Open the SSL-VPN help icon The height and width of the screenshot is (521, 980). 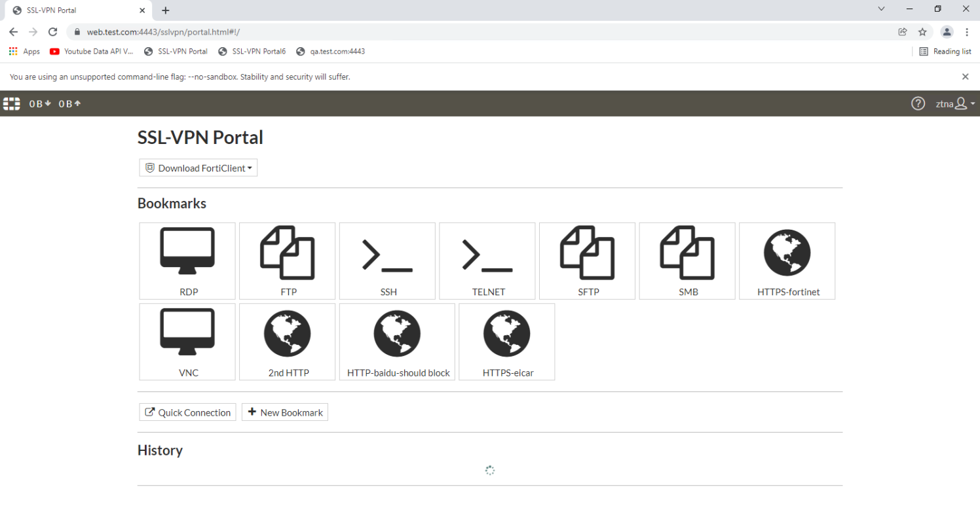pyautogui.click(x=918, y=103)
